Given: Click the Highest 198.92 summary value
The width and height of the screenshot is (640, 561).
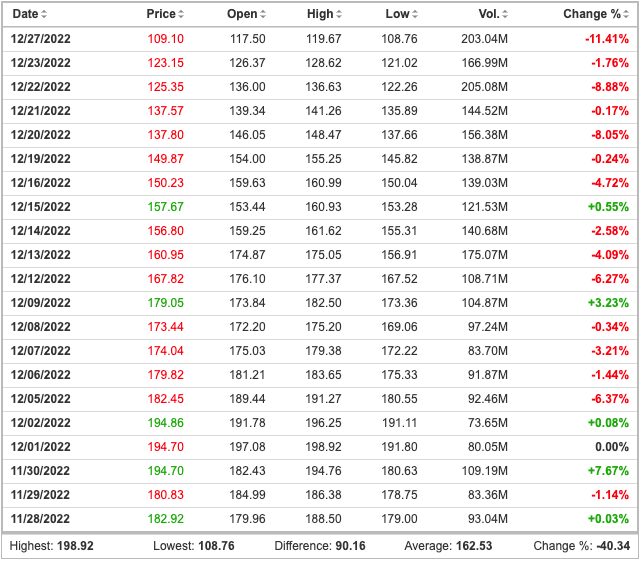Looking at the screenshot, I should coord(75,546).
